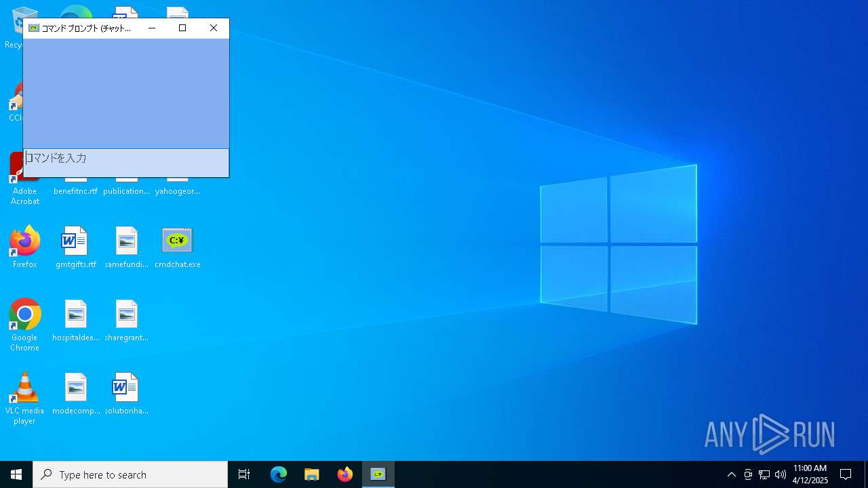Viewport: 868px width, 488px height.
Task: Select the sharegrant... image file icon
Action: point(126,321)
